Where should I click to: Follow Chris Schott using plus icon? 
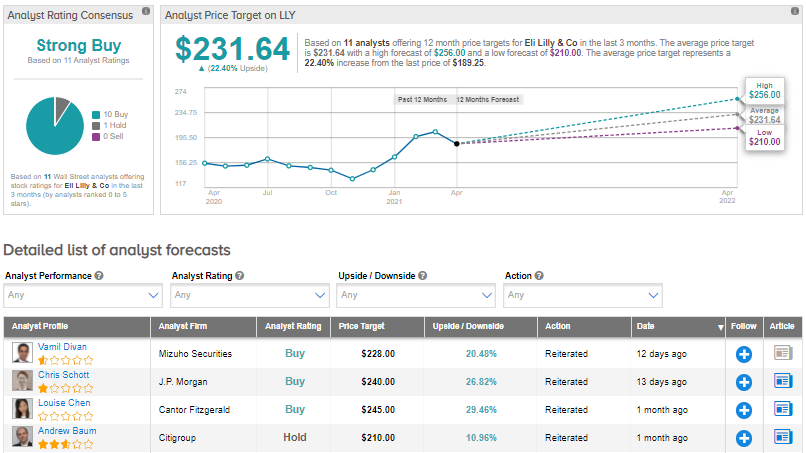pos(743,382)
